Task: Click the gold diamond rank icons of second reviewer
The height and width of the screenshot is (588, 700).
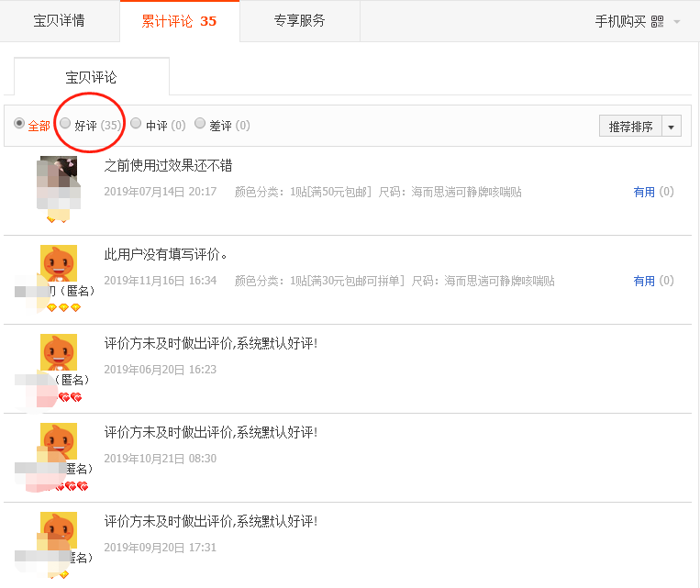Action: 63,307
